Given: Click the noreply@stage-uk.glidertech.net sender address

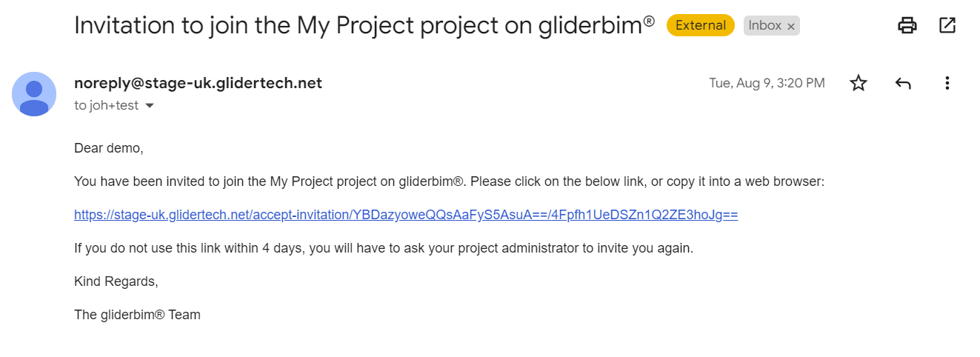Looking at the screenshot, I should click(198, 83).
